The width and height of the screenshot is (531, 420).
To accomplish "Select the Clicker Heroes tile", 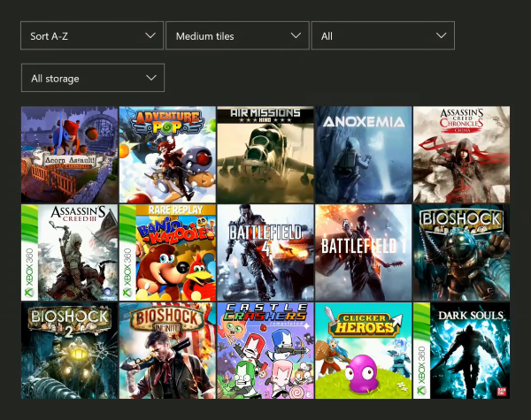I will [364, 351].
